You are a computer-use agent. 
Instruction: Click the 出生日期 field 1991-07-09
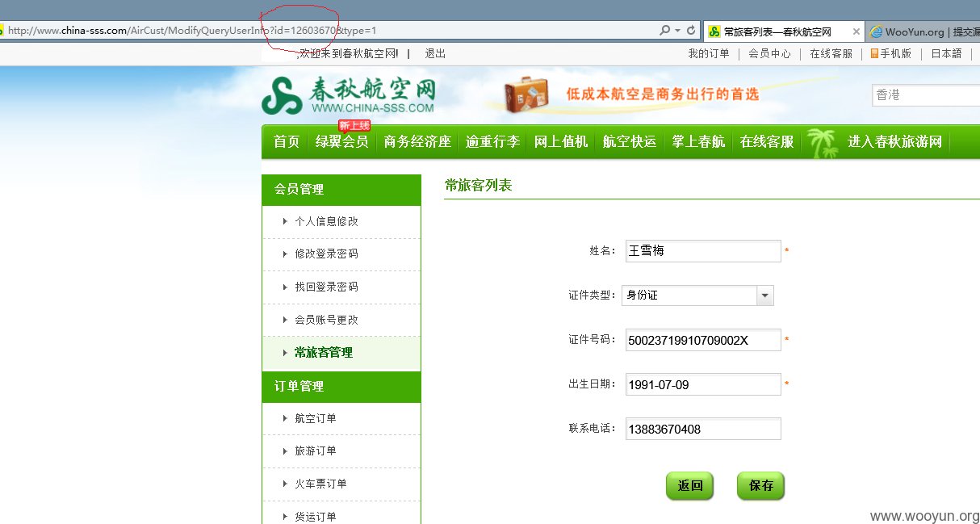(x=703, y=384)
